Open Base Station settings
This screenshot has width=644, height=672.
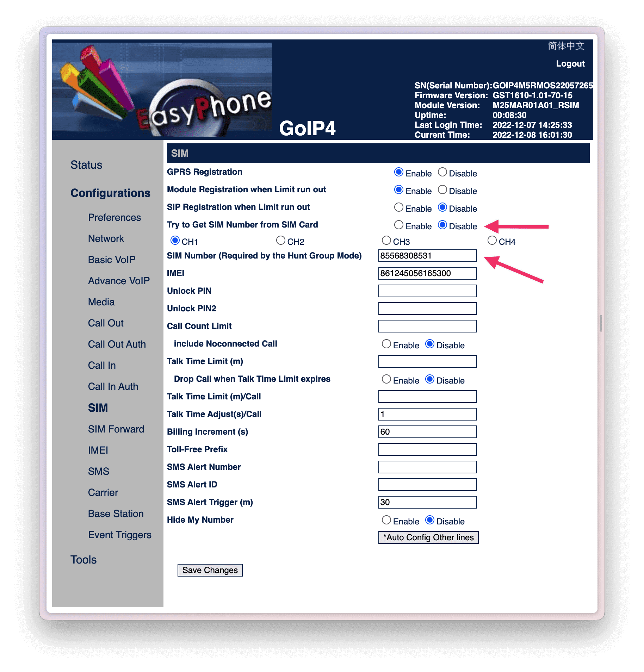click(116, 514)
